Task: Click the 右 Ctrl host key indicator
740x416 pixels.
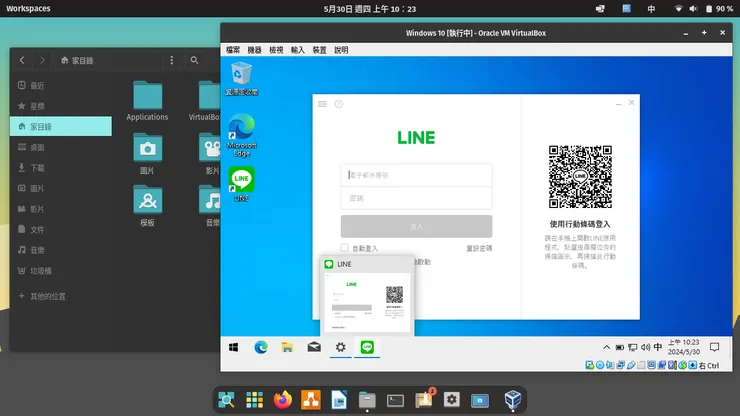Action: [709, 365]
